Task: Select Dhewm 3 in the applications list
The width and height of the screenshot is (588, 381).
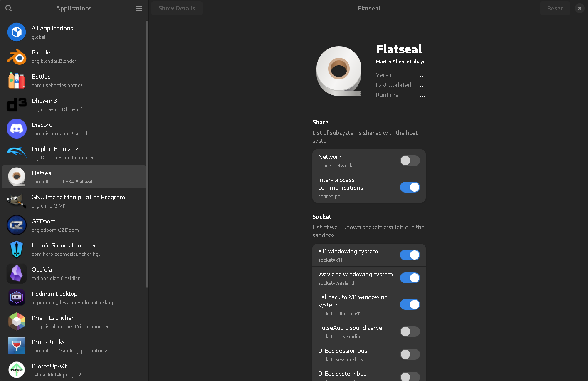Action: click(x=74, y=104)
